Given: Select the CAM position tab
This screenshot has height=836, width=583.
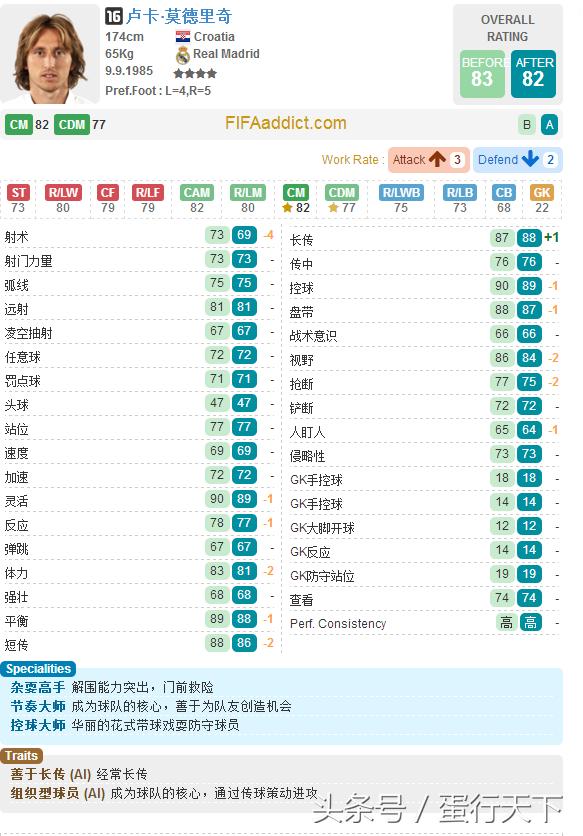Looking at the screenshot, I should pyautogui.click(x=197, y=192).
